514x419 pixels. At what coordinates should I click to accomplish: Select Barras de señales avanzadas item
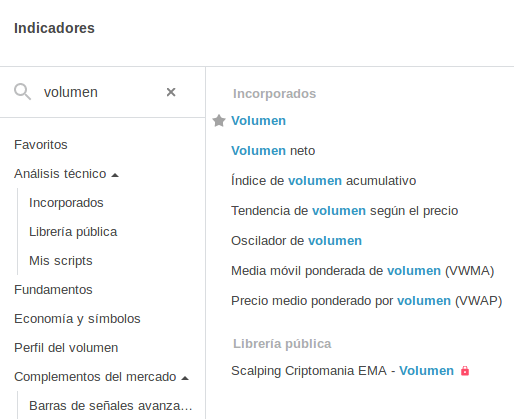click(111, 406)
